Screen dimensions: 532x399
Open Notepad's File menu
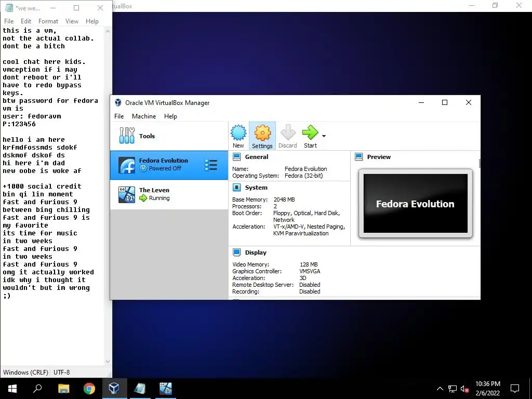pyautogui.click(x=9, y=21)
